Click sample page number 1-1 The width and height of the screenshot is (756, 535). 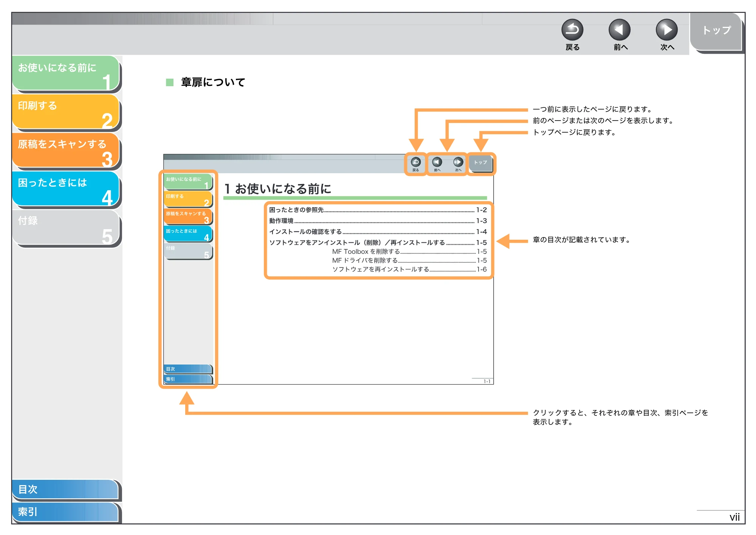coord(487,381)
